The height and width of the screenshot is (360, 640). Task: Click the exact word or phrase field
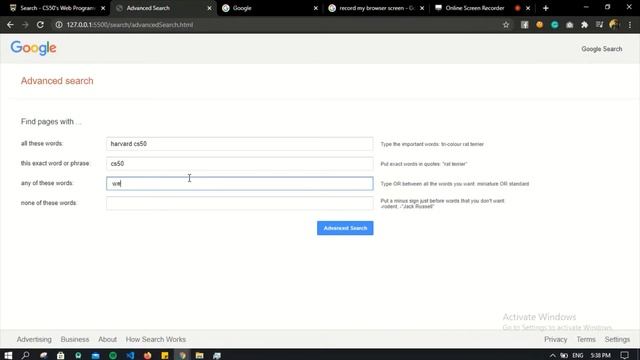tap(240, 163)
